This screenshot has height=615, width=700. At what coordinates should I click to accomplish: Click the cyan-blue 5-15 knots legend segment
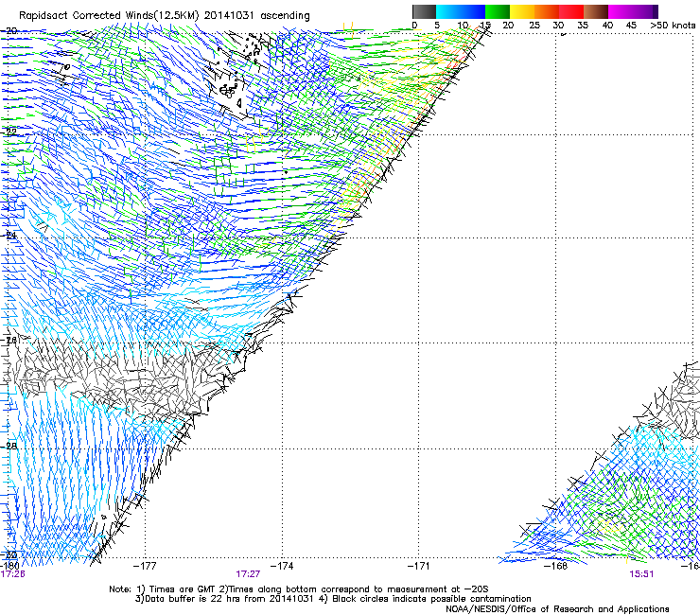click(461, 11)
